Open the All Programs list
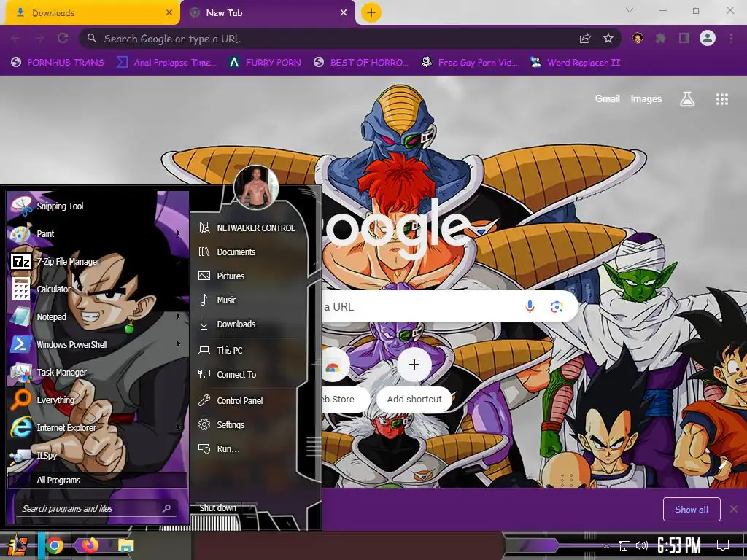The width and height of the screenshot is (747, 560). tap(97, 480)
